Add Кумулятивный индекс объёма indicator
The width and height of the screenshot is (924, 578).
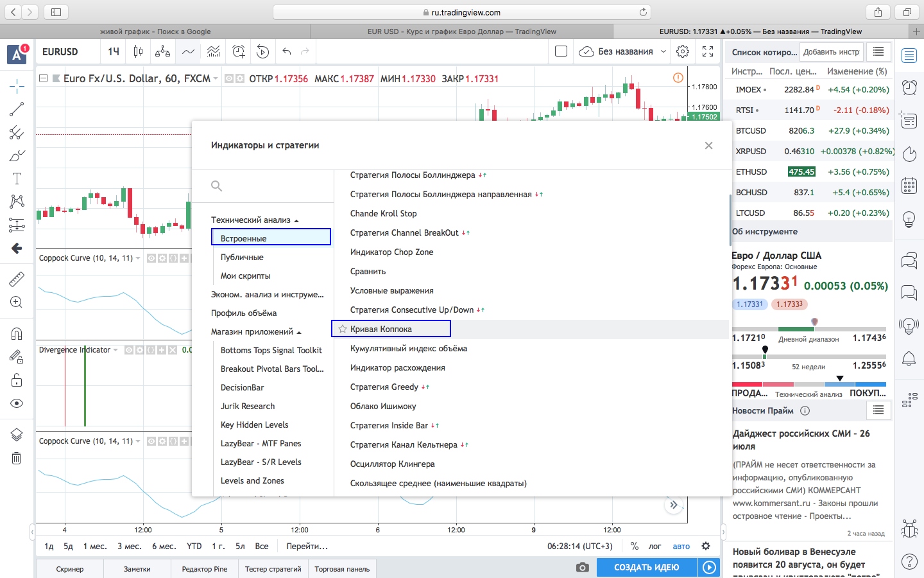point(409,348)
